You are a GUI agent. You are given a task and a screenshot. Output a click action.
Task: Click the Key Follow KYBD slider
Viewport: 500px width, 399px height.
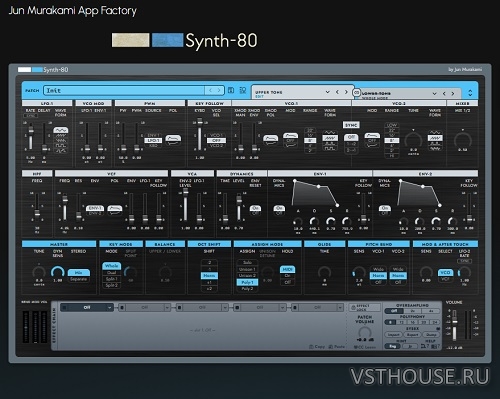tap(200, 135)
